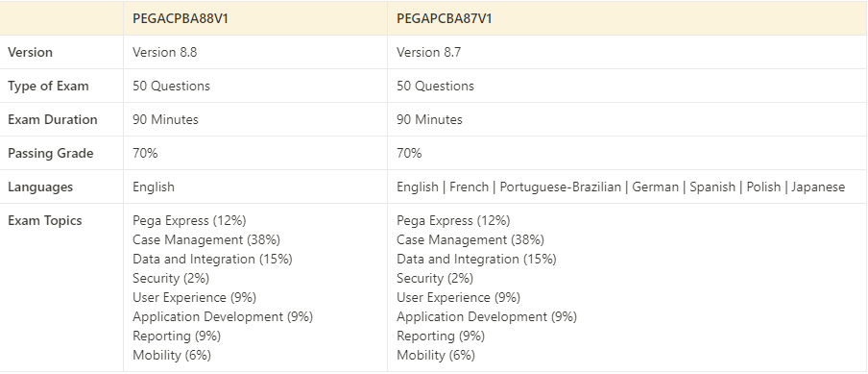Click the Passing Grade row label

[x=50, y=154]
